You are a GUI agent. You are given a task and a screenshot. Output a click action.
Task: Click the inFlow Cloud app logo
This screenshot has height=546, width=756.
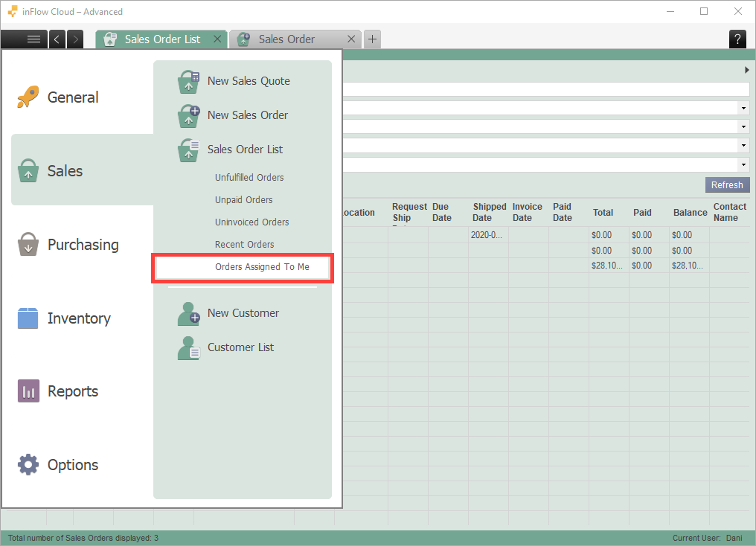click(x=13, y=11)
